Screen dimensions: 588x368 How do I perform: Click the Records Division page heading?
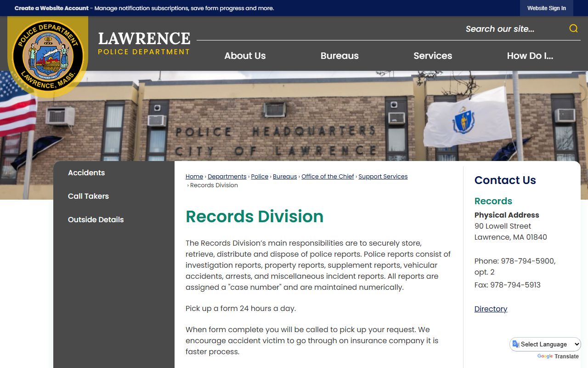point(254,216)
